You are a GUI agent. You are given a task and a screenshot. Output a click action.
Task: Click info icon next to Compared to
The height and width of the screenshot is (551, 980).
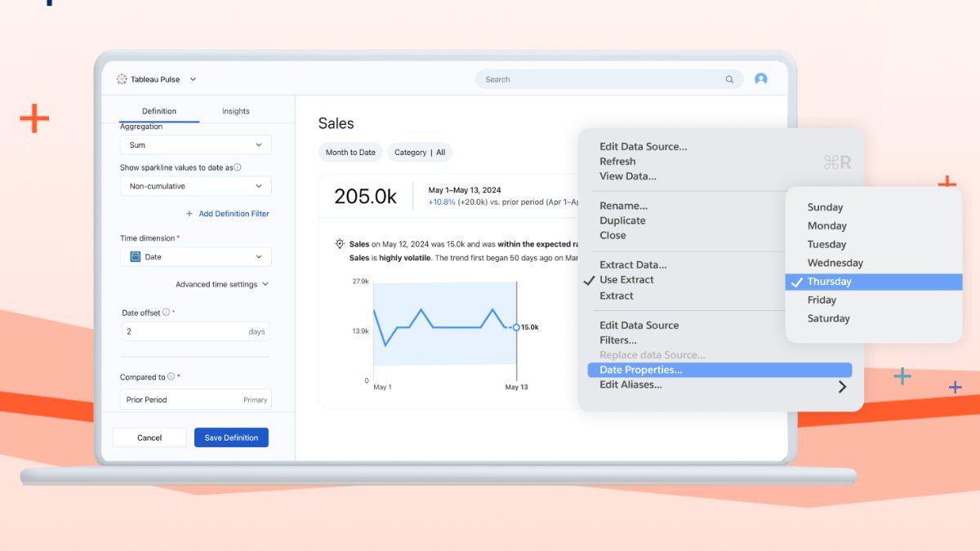tap(171, 377)
